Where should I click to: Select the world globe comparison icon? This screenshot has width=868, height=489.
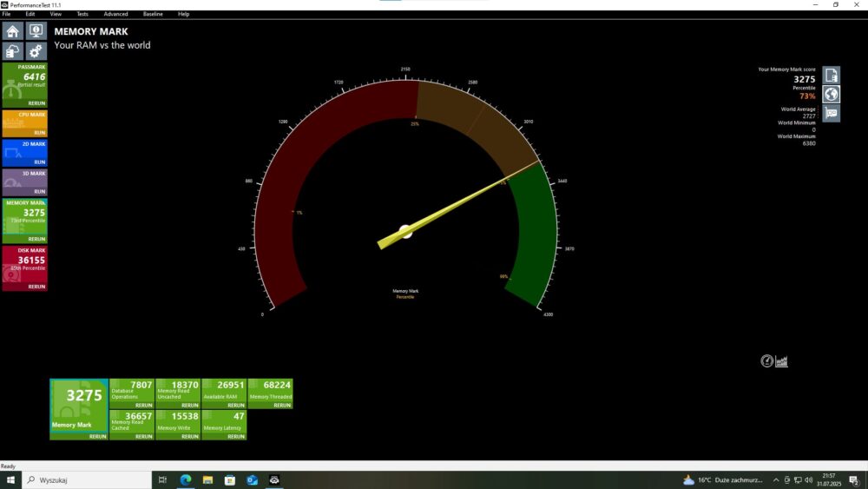click(831, 94)
